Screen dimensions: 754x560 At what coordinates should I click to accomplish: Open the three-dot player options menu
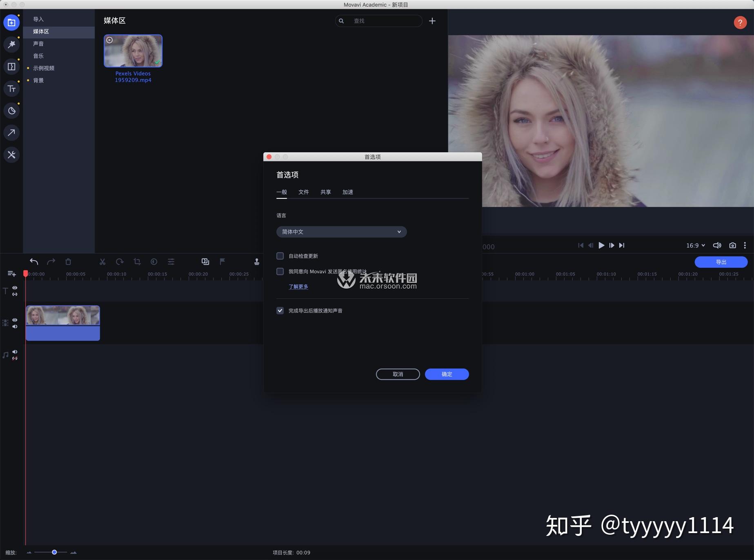point(745,245)
